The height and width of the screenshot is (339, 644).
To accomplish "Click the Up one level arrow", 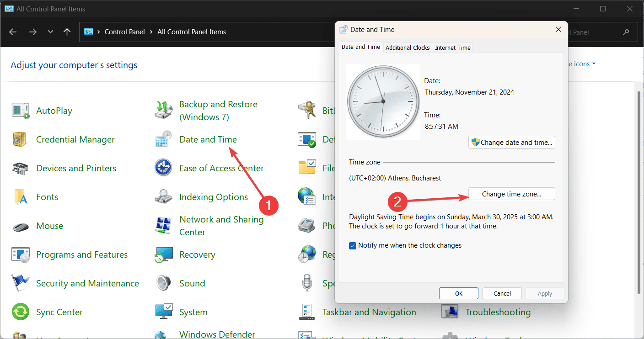I will coord(67,32).
